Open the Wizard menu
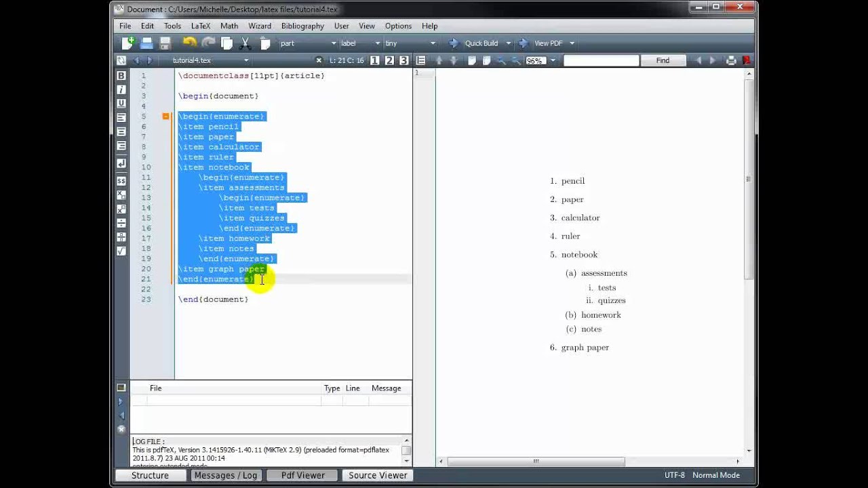This screenshot has height=488, width=868. (260, 26)
